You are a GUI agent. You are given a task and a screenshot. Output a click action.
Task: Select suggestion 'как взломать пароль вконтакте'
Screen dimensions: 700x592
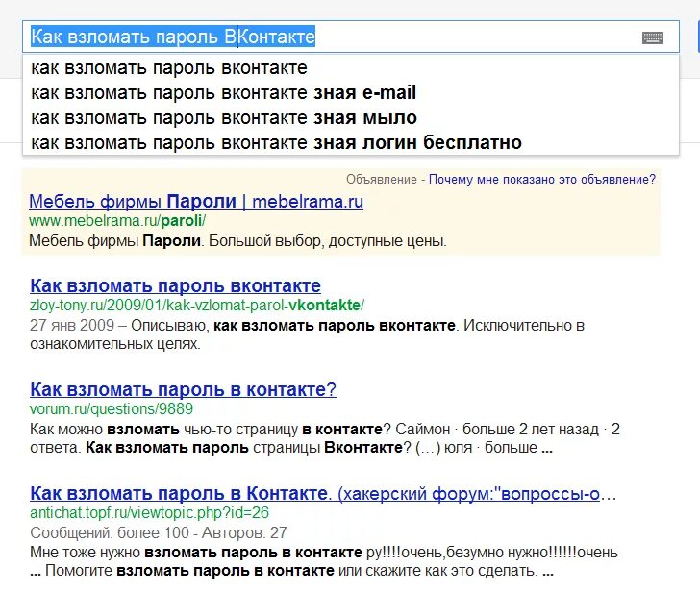point(351,68)
